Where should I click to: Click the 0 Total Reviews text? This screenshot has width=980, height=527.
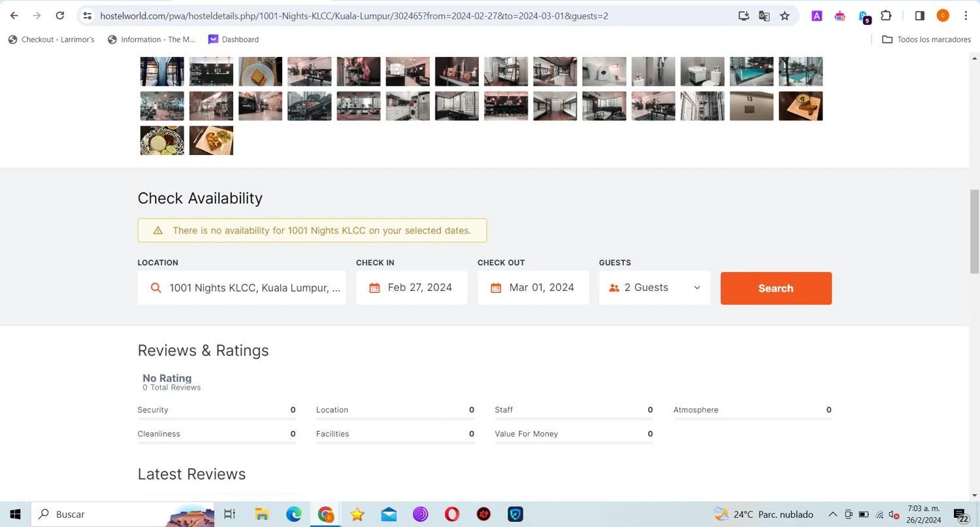coord(172,388)
